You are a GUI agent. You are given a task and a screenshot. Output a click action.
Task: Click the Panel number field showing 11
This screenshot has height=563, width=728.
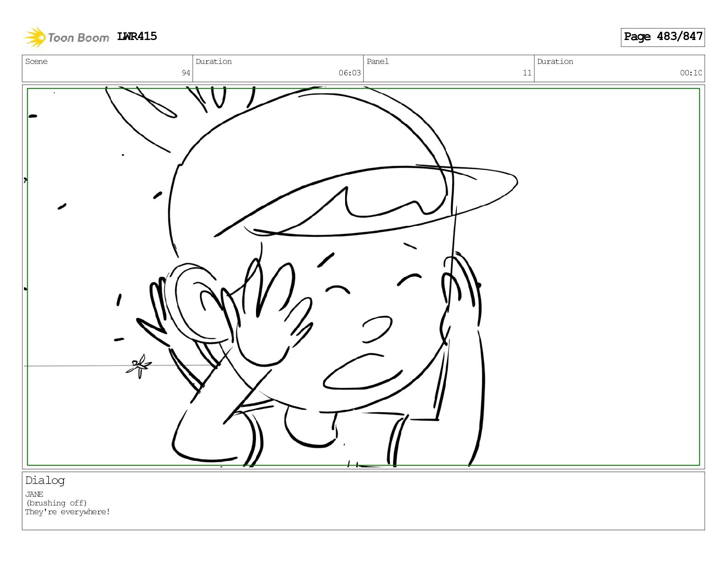449,69
